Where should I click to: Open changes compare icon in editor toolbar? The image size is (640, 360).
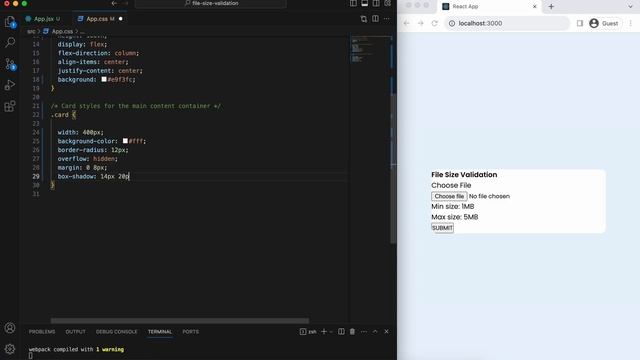(x=364, y=19)
